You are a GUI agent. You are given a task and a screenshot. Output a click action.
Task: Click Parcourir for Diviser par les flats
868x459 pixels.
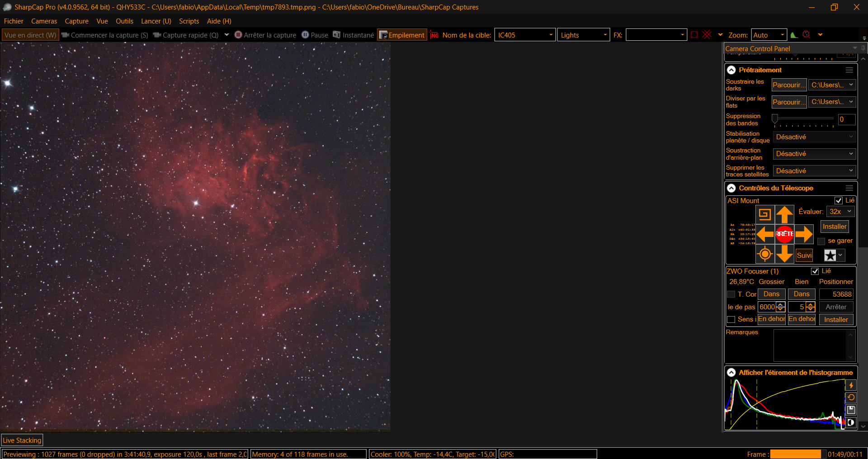pos(789,102)
